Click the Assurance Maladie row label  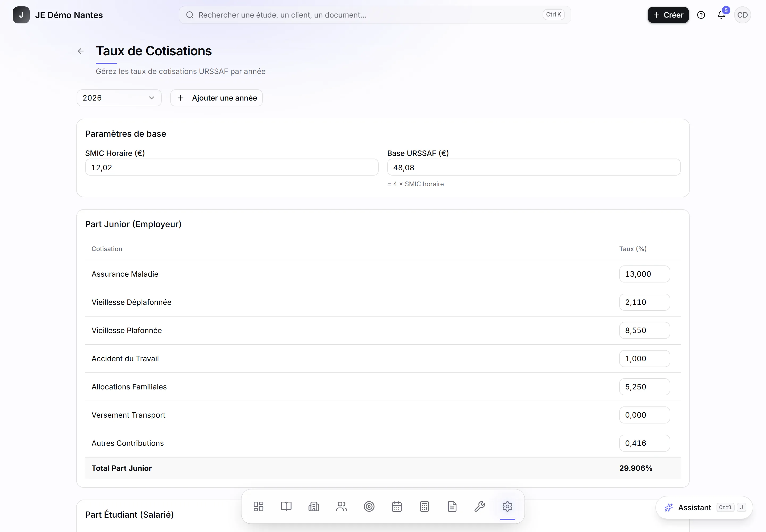[125, 274]
